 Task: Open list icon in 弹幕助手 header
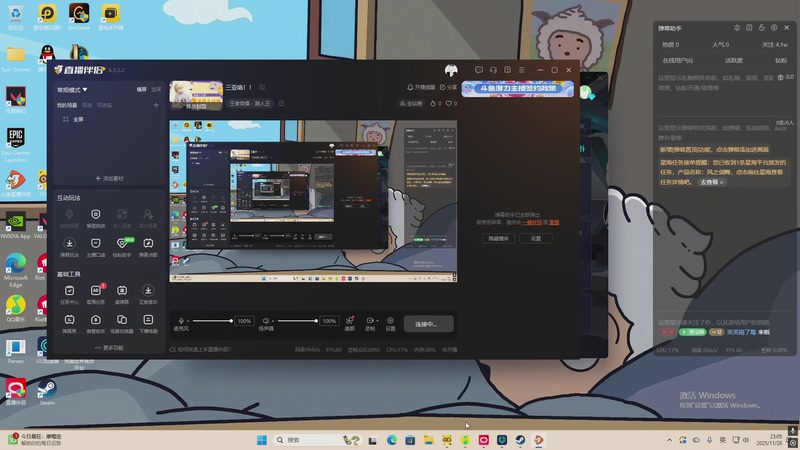coord(749,28)
